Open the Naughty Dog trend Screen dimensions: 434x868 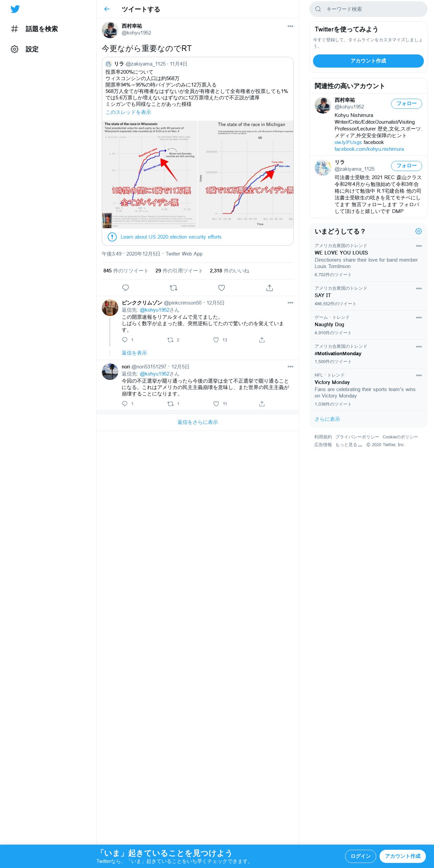click(368, 325)
